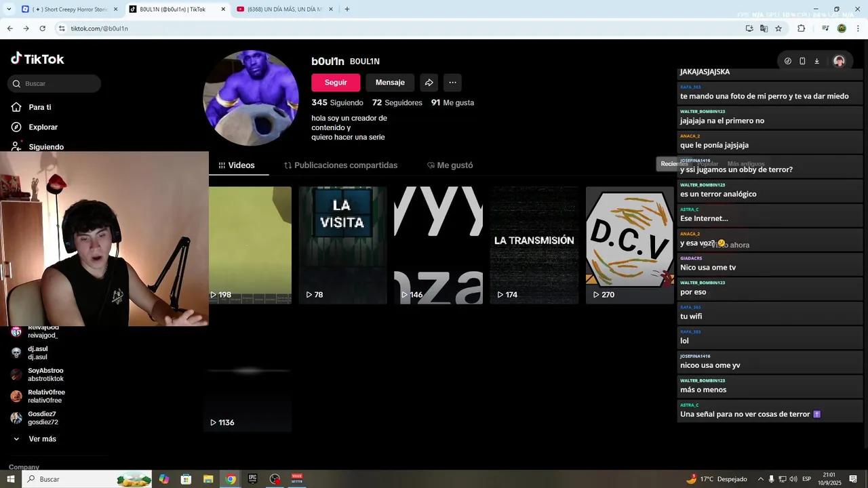Sort videos by Recientes

click(674, 164)
